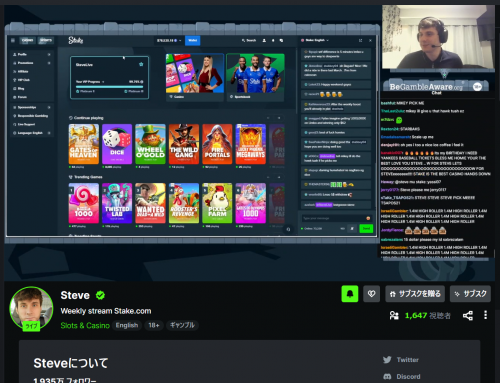Click the green Send chat button
500x383 pixels.
366,228
